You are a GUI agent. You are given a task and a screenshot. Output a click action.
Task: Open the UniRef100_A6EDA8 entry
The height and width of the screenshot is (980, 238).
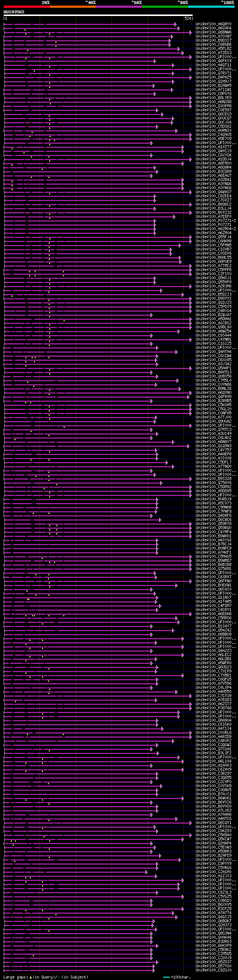214,614
